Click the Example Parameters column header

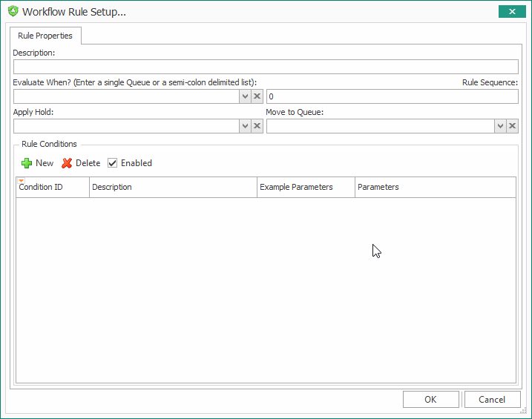pyautogui.click(x=306, y=187)
